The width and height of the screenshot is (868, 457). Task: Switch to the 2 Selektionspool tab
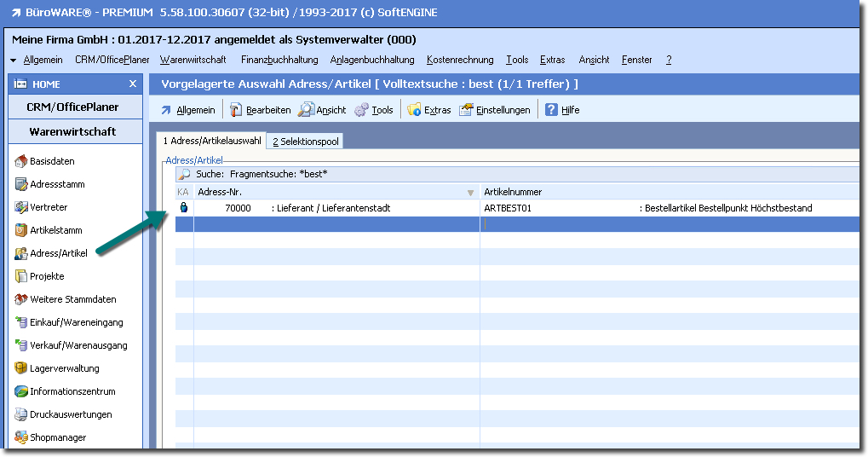click(x=305, y=142)
